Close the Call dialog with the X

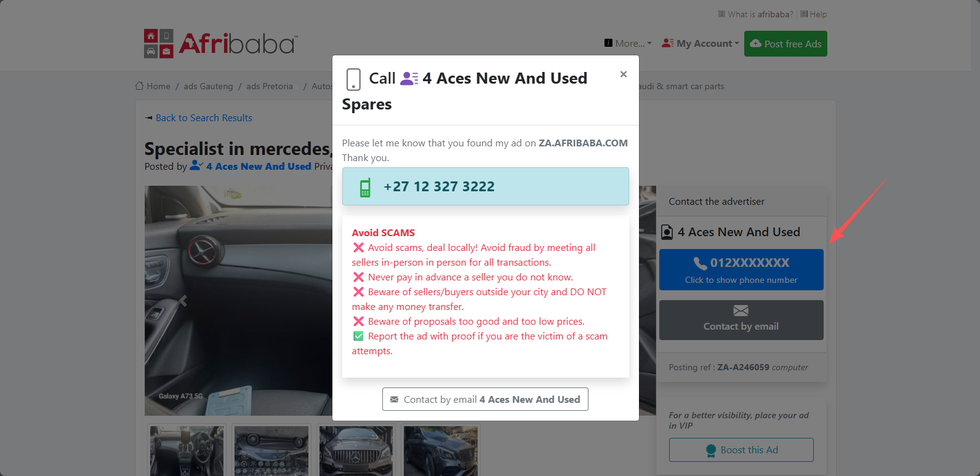(x=624, y=74)
